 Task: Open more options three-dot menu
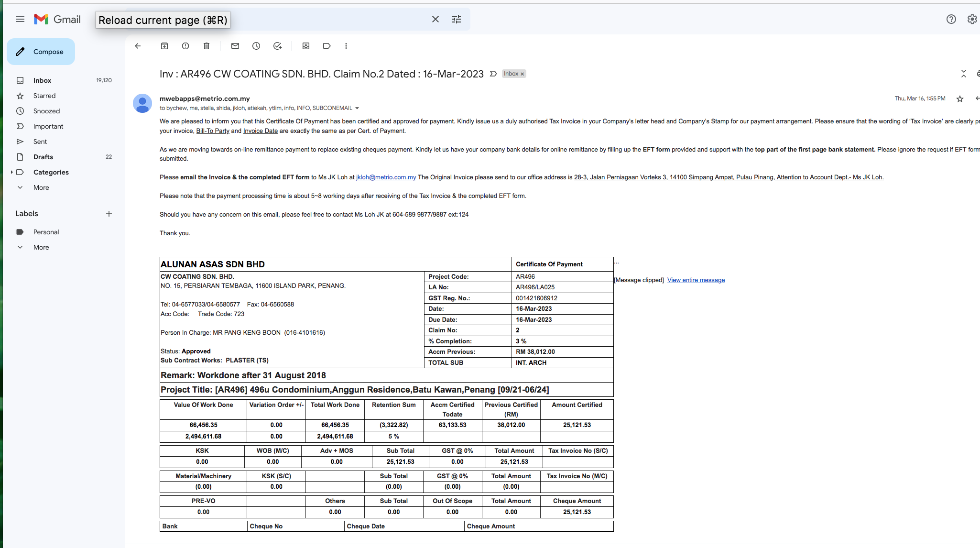(346, 46)
